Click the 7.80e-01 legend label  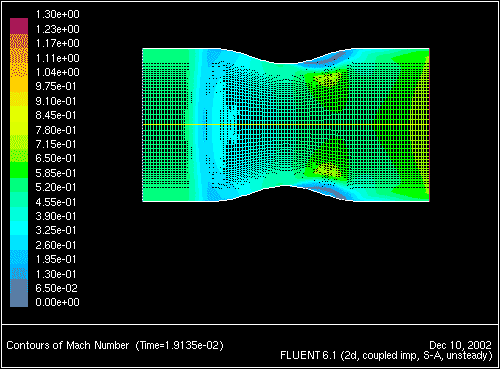(56, 130)
